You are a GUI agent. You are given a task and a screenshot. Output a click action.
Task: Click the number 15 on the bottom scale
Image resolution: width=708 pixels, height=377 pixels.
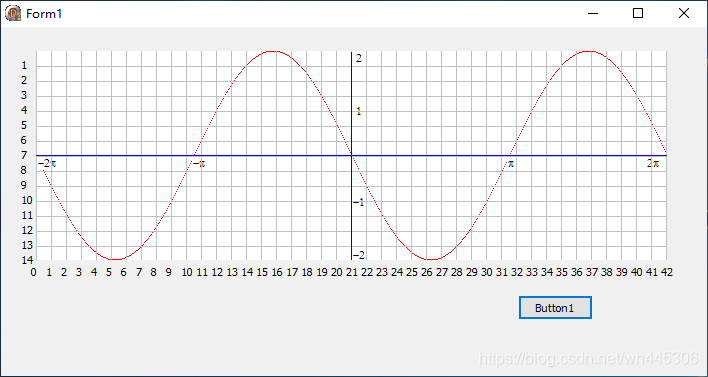[x=262, y=272]
